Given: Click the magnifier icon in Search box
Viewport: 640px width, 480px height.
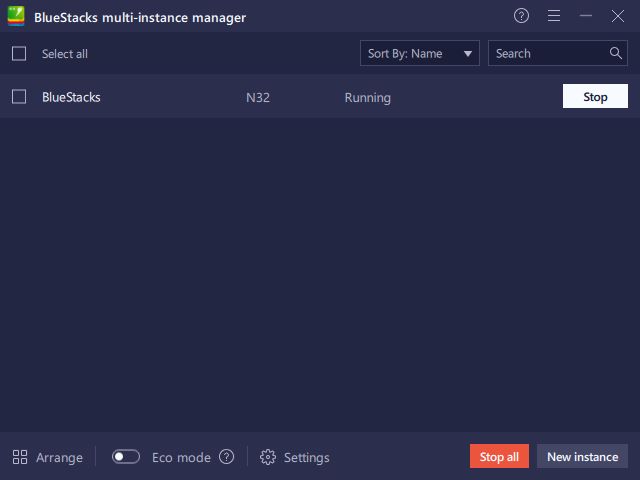Looking at the screenshot, I should (616, 53).
